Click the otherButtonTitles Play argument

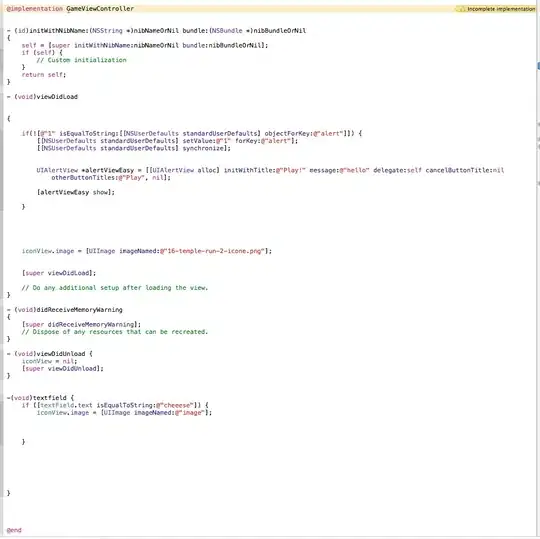[111, 178]
